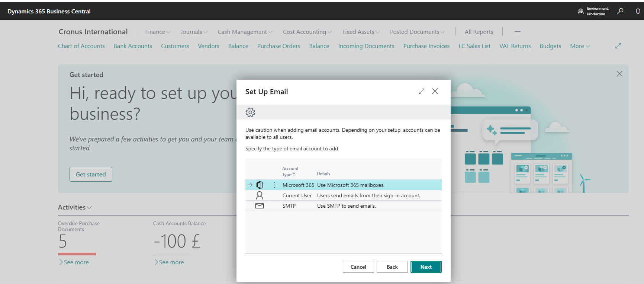Click Dynamics 365 Business Central title
Viewport: 644px width, 284px height.
(x=49, y=11)
